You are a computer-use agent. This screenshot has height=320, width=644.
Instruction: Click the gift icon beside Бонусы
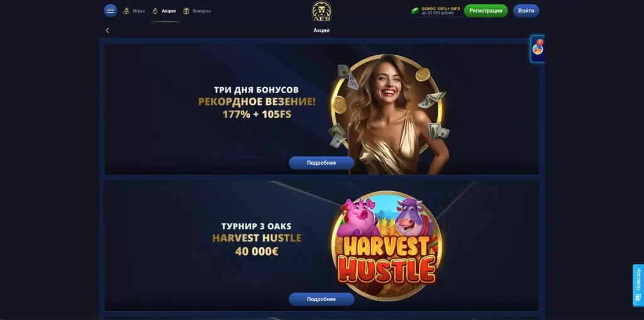[x=186, y=11]
